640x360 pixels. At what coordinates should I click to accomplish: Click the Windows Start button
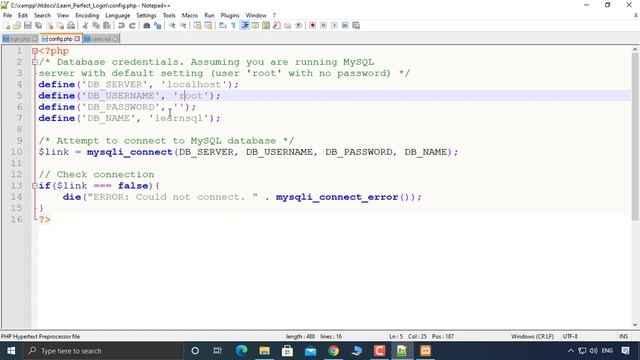tap(11, 351)
